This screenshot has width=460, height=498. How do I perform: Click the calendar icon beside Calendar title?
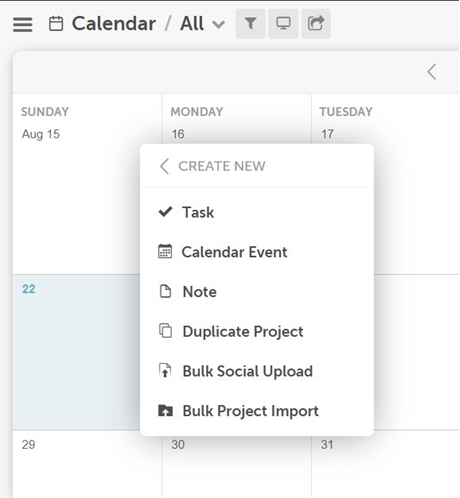(56, 24)
